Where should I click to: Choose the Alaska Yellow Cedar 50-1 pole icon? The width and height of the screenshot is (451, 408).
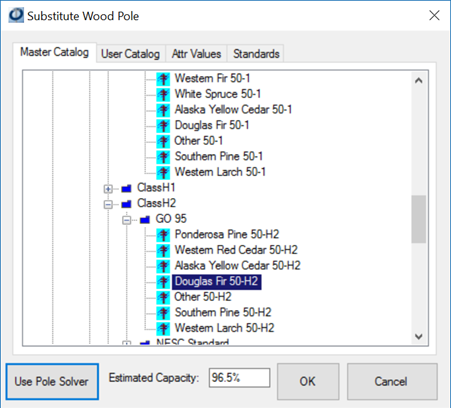pyautogui.click(x=163, y=110)
